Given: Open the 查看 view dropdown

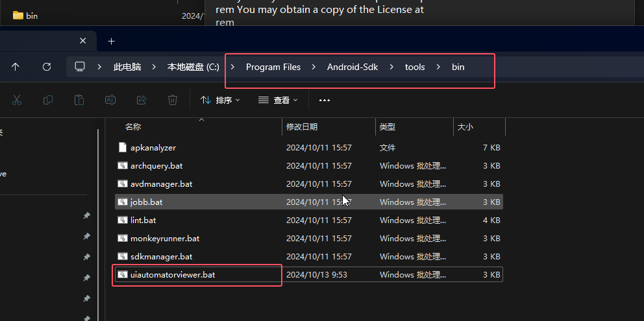Looking at the screenshot, I should coord(278,100).
